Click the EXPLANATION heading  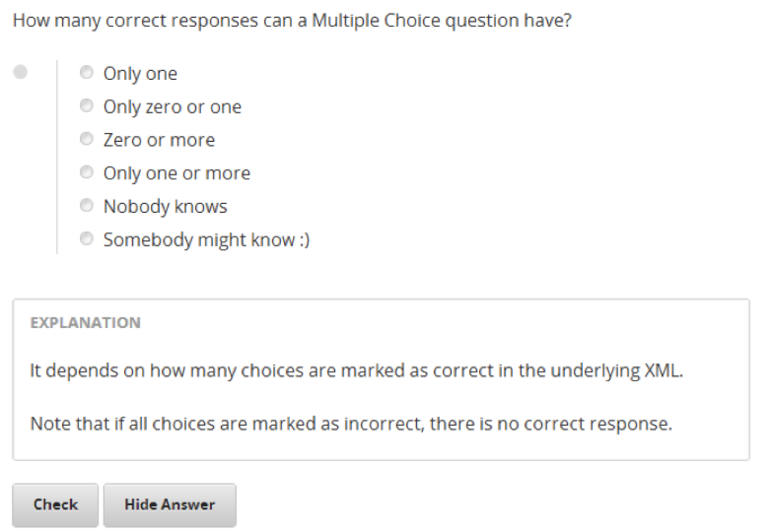click(x=85, y=323)
